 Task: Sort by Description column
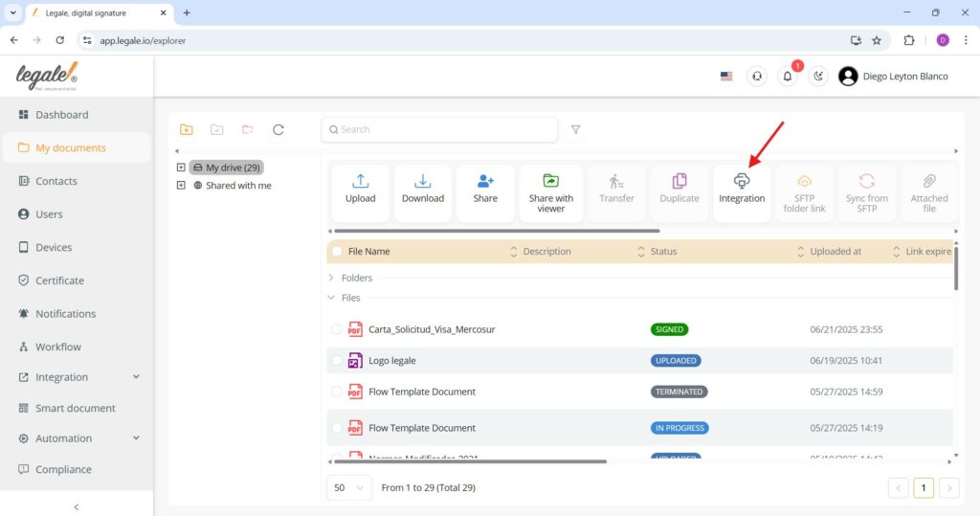[x=640, y=252]
